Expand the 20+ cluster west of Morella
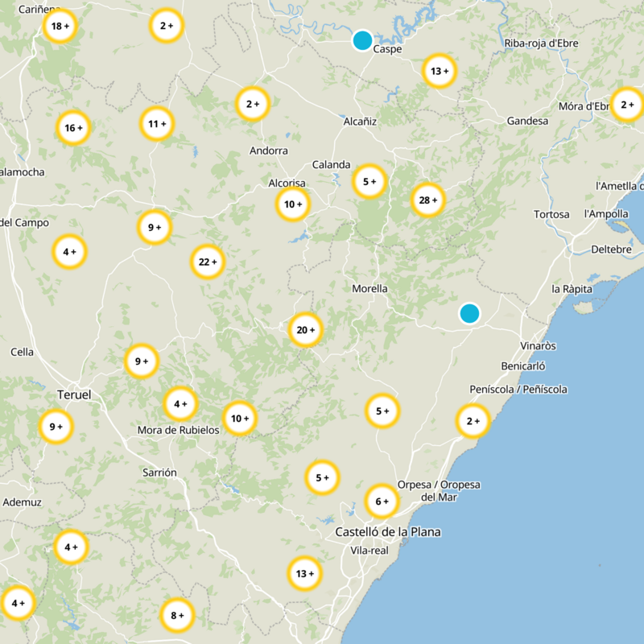Image resolution: width=644 pixels, height=644 pixels. 306,328
